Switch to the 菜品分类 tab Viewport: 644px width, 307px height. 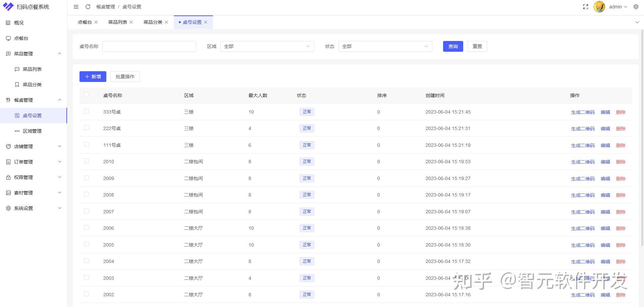pos(153,22)
